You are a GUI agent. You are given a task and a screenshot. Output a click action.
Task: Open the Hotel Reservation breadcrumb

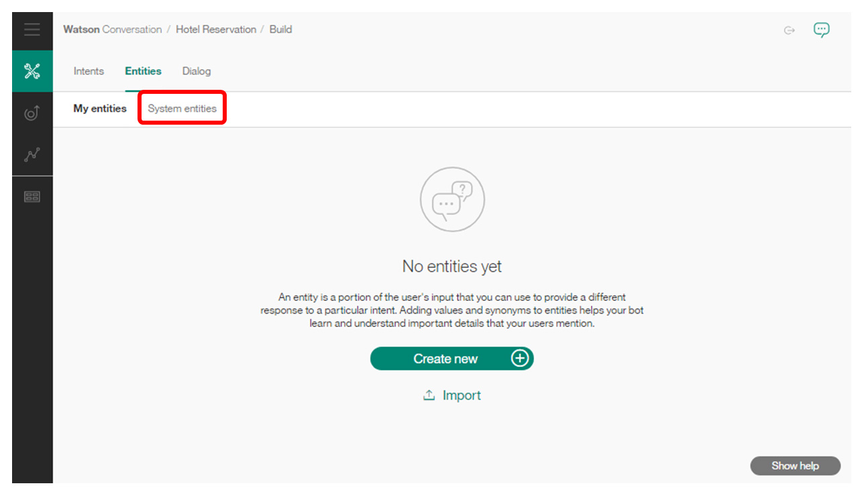point(216,29)
